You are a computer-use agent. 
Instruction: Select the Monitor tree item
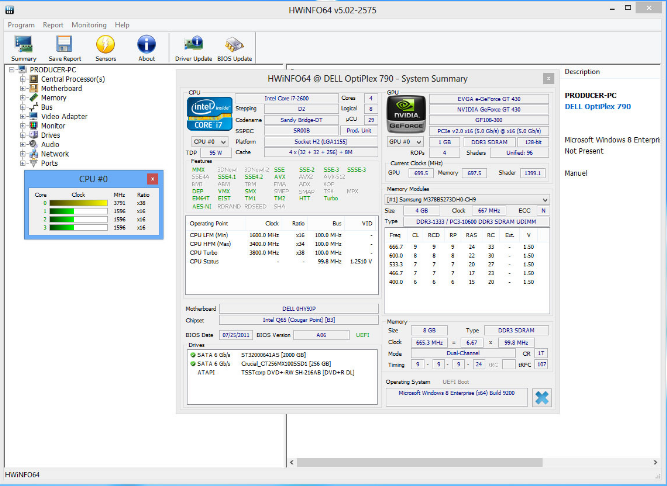coord(53,126)
